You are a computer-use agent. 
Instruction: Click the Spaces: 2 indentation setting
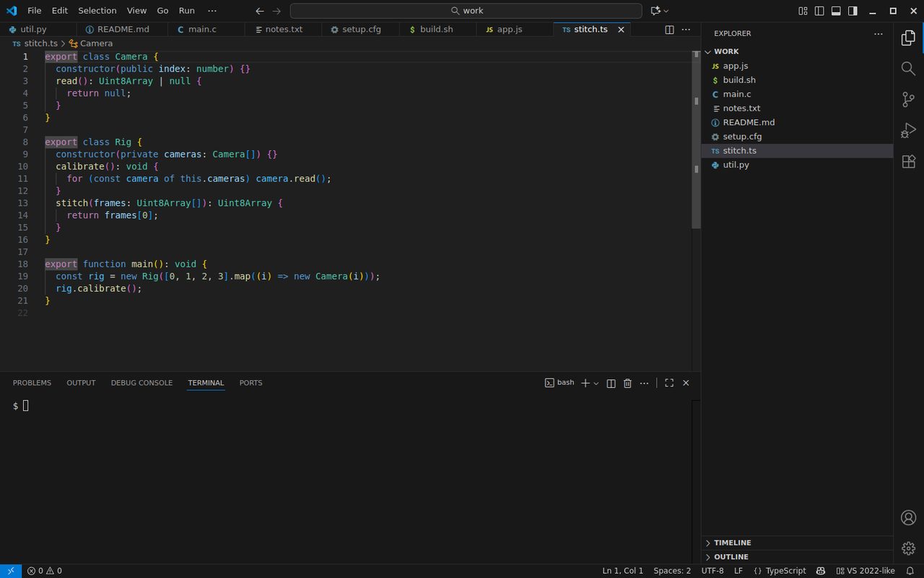(672, 571)
